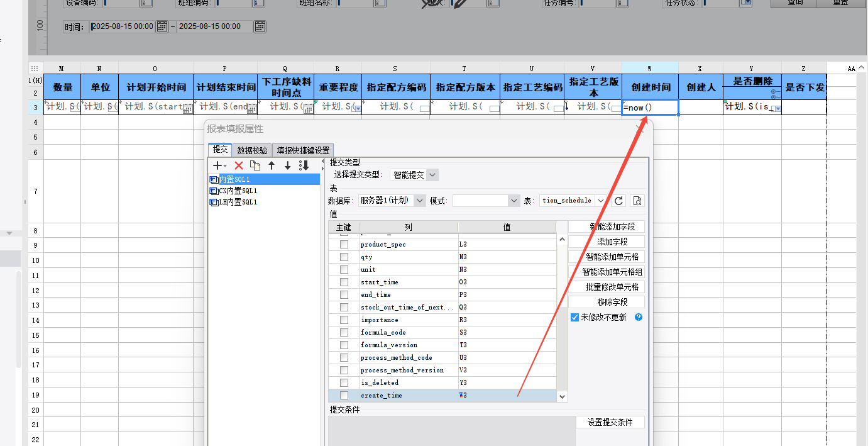Click the add submit item plus icon

tap(217, 165)
